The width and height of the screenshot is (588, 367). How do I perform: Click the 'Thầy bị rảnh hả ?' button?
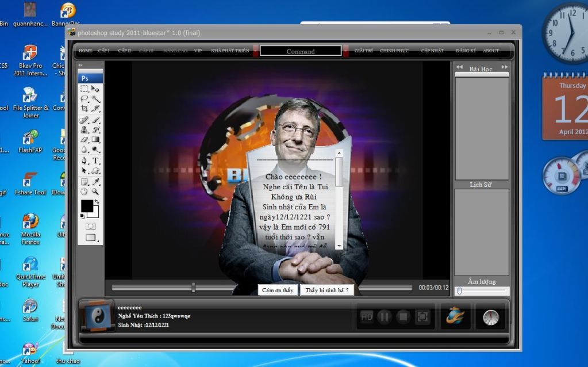327,290
